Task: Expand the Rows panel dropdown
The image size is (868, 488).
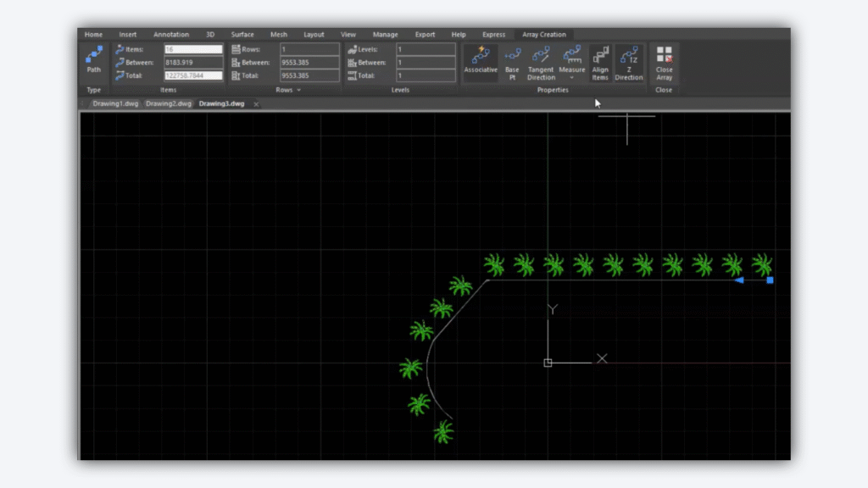Action: pos(298,90)
